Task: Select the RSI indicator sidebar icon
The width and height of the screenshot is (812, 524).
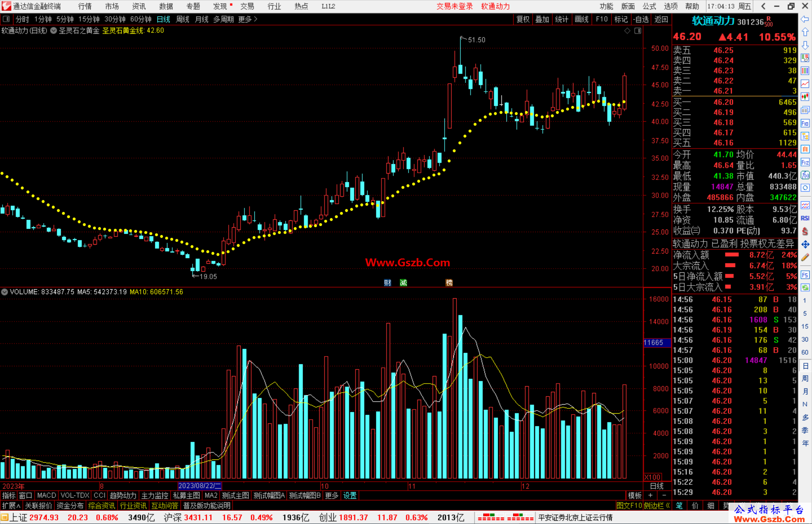Action: [805, 218]
